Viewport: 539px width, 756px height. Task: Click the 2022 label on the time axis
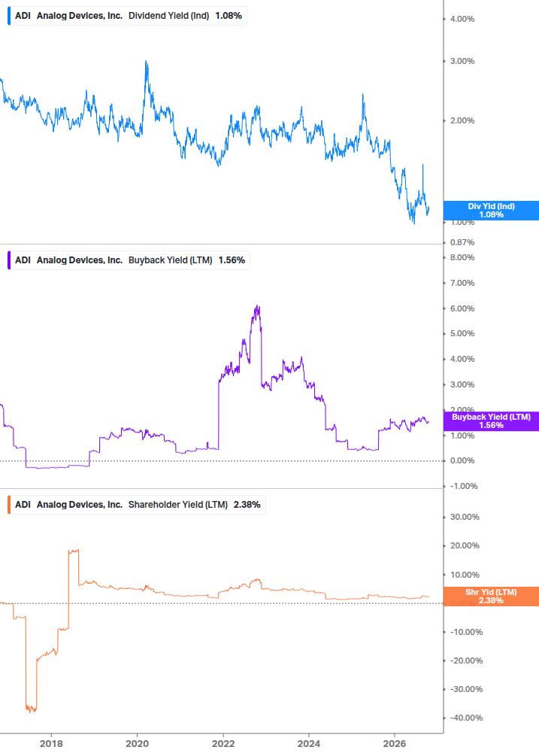[223, 743]
